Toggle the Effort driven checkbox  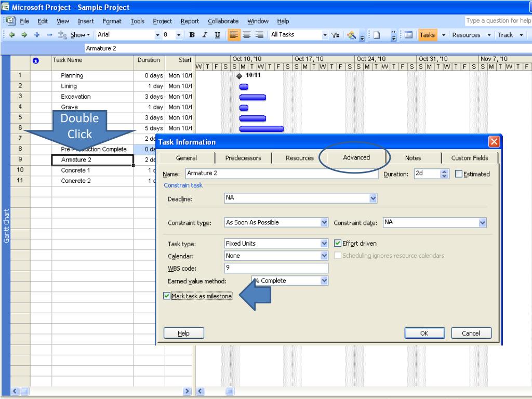(x=338, y=243)
